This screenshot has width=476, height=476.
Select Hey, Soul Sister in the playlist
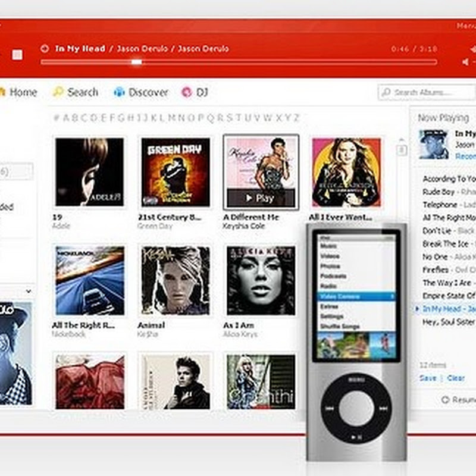(x=449, y=322)
